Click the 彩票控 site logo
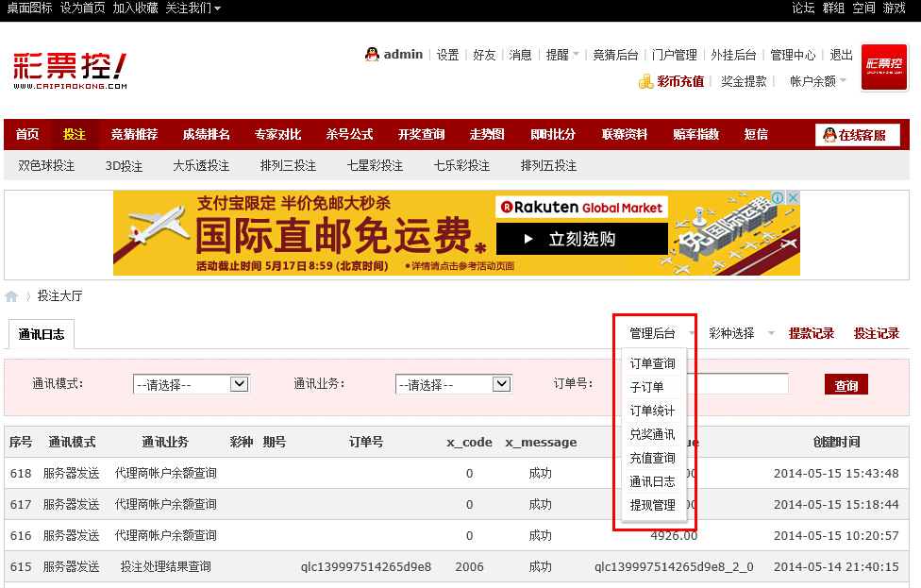The height and width of the screenshot is (588, 921). 70,71
